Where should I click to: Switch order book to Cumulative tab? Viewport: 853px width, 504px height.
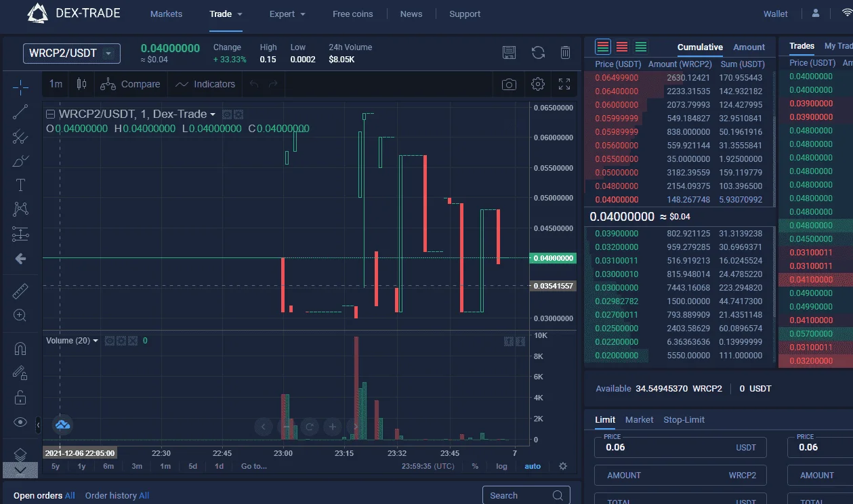700,47
